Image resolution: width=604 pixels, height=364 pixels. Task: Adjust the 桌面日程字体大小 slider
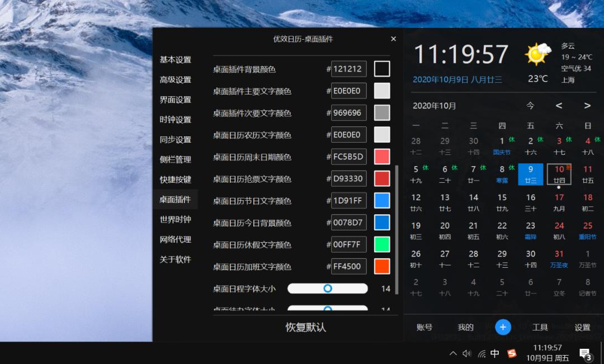click(327, 288)
